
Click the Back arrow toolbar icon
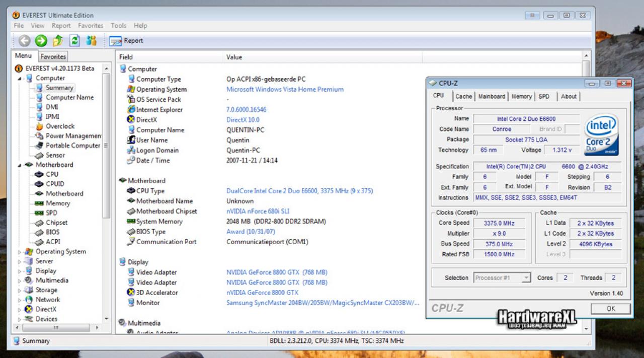24,41
